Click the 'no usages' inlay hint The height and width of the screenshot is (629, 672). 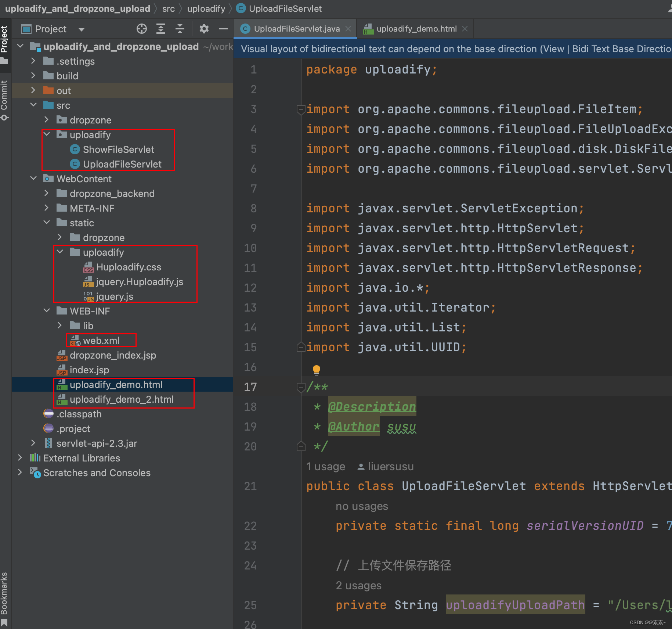point(362,506)
